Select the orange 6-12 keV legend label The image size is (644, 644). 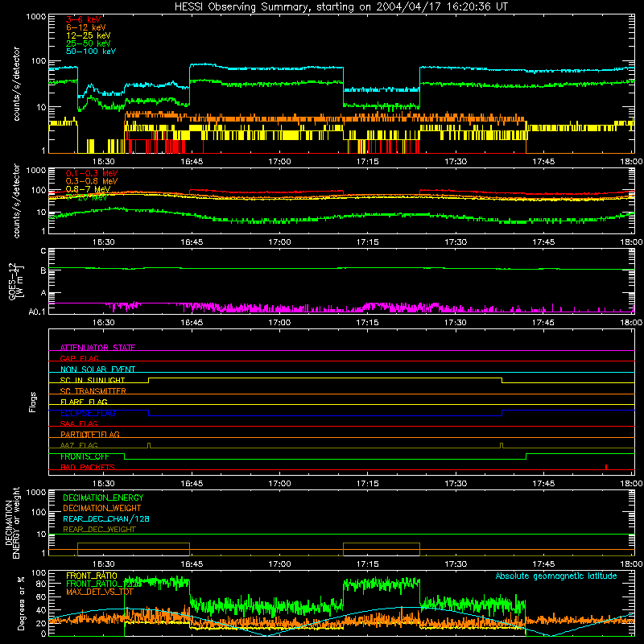[x=86, y=27]
